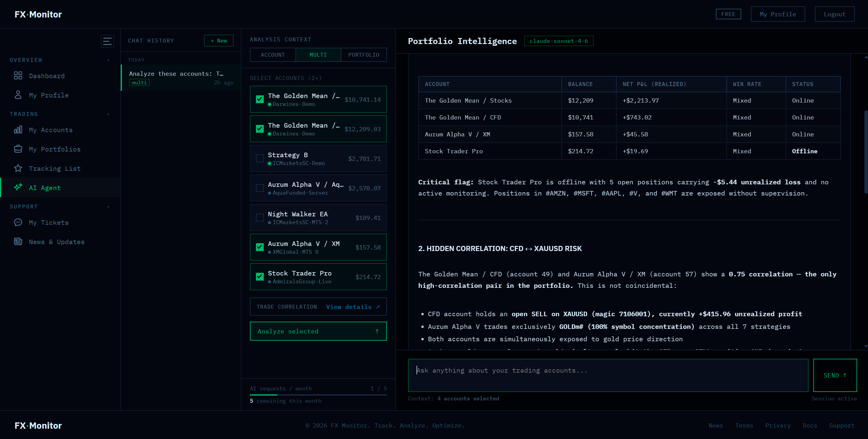Open the footer Terms link

coord(744,425)
